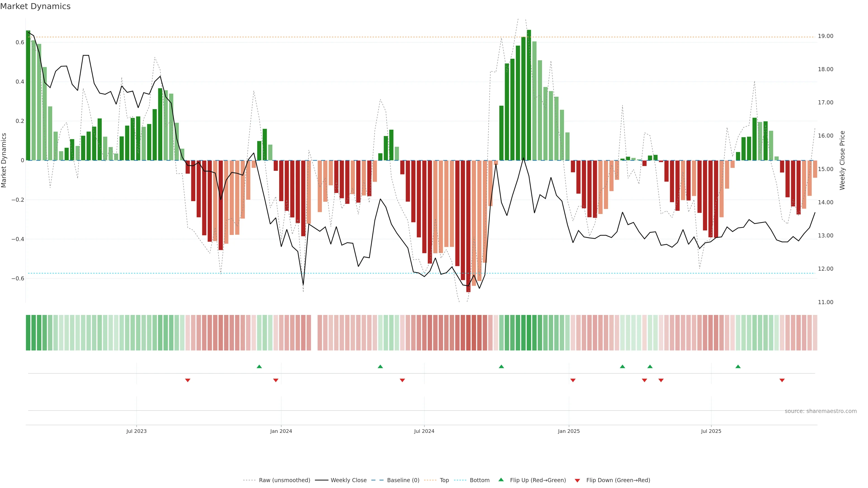
Task: Click the Flip Up marker near October 2024
Action: tap(501, 366)
